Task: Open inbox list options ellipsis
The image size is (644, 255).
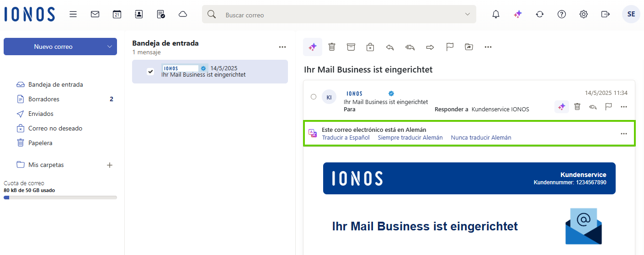Action: coord(282,47)
